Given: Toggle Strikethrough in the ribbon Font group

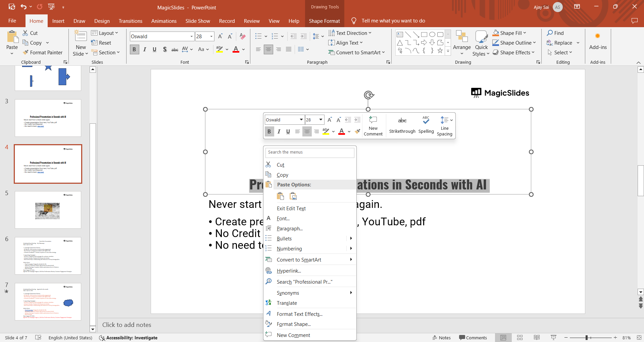Looking at the screenshot, I should 175,50.
